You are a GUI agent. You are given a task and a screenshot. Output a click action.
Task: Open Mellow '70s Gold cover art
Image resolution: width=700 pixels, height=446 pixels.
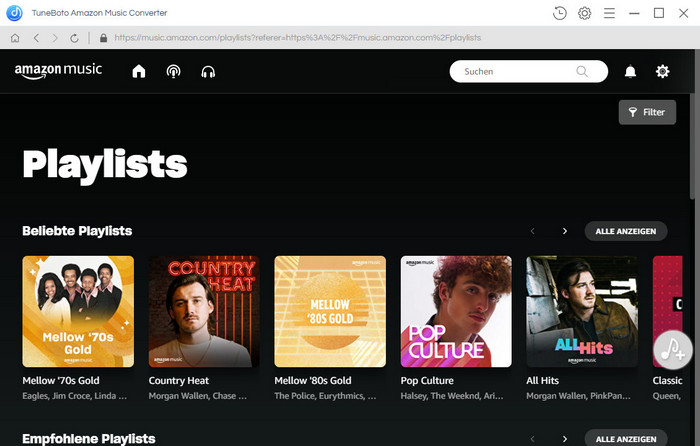[x=78, y=312]
